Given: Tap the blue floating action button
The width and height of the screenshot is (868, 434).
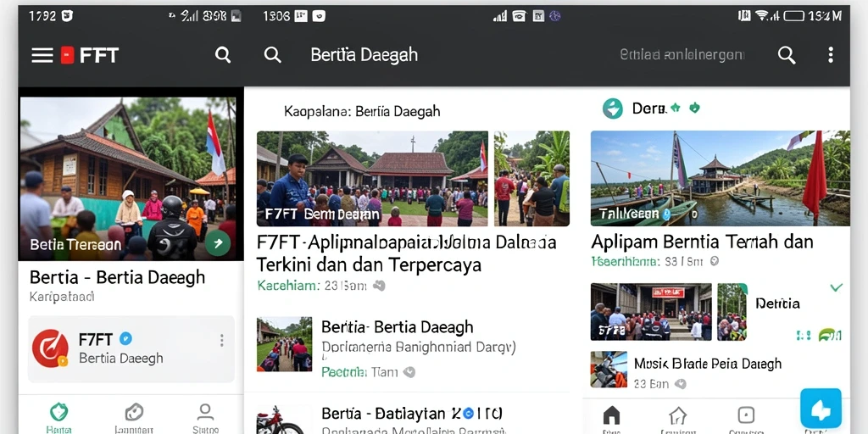Looking at the screenshot, I should pyautogui.click(x=821, y=409).
